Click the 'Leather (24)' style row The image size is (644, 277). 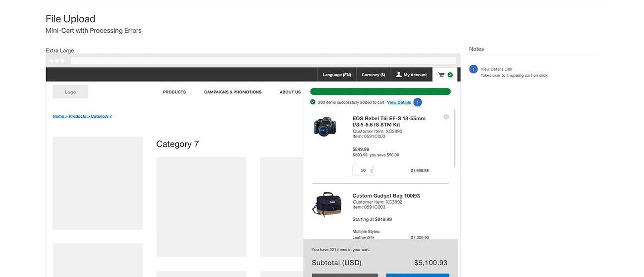click(363, 237)
